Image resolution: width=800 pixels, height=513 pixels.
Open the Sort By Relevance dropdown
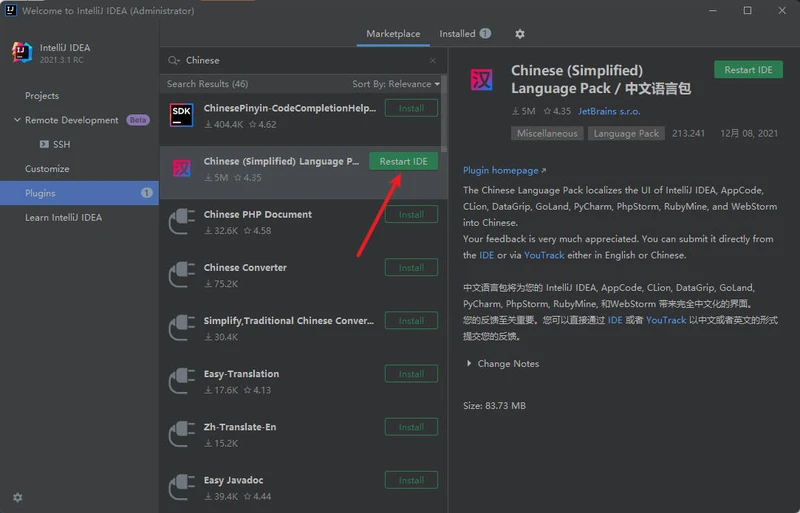(x=395, y=84)
